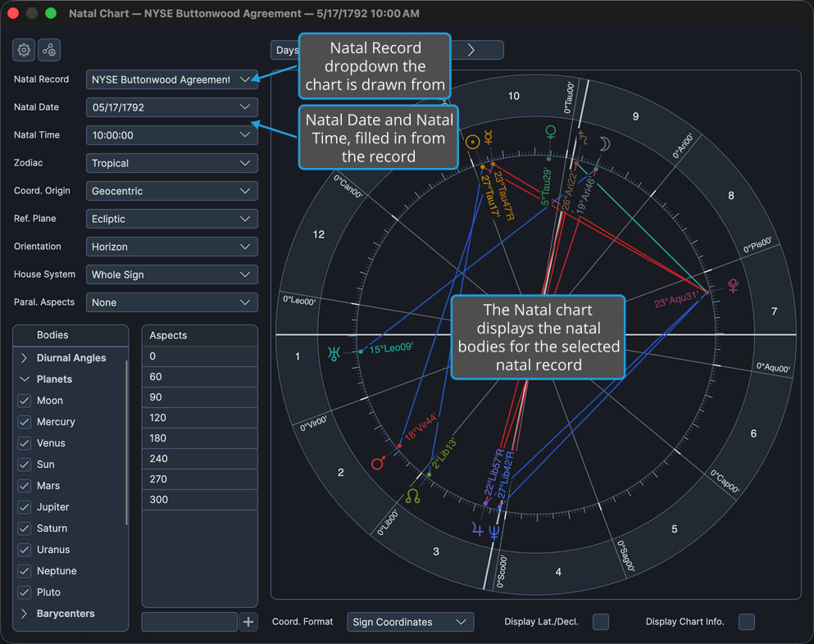Select the 0 aspect row
The height and width of the screenshot is (644, 814).
(200, 356)
